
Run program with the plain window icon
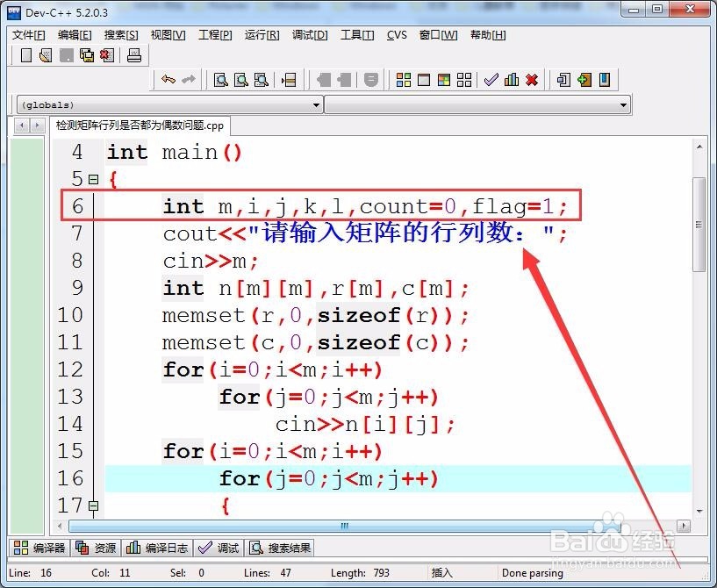click(424, 80)
